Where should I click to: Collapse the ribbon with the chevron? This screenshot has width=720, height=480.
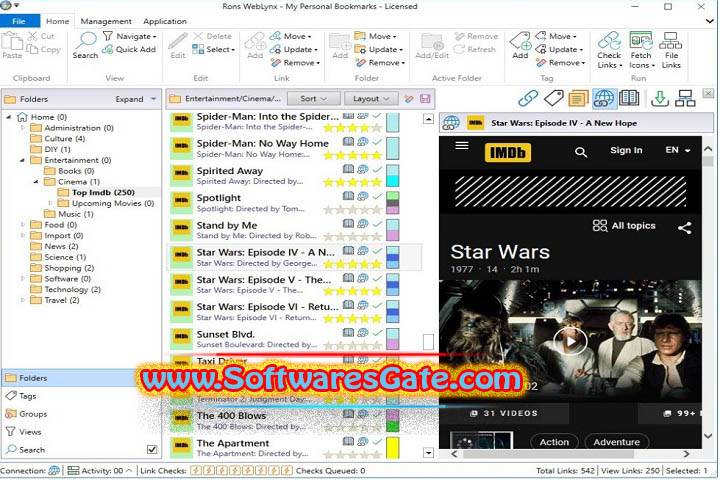coord(709,21)
